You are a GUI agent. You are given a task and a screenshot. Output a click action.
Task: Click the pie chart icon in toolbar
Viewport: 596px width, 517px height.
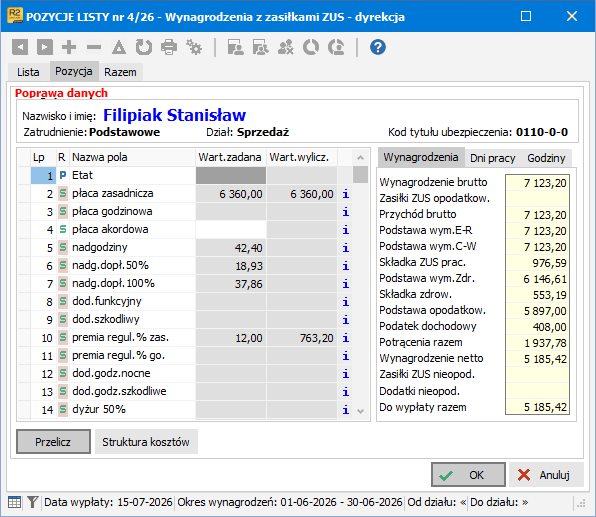311,48
